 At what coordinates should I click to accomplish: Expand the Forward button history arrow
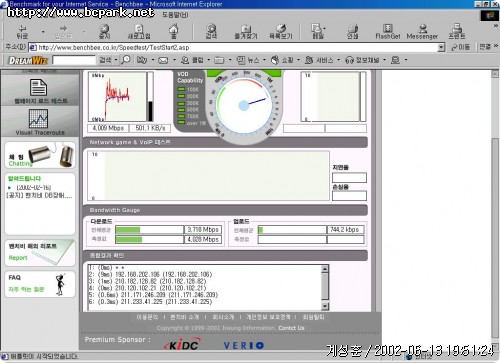(84, 32)
